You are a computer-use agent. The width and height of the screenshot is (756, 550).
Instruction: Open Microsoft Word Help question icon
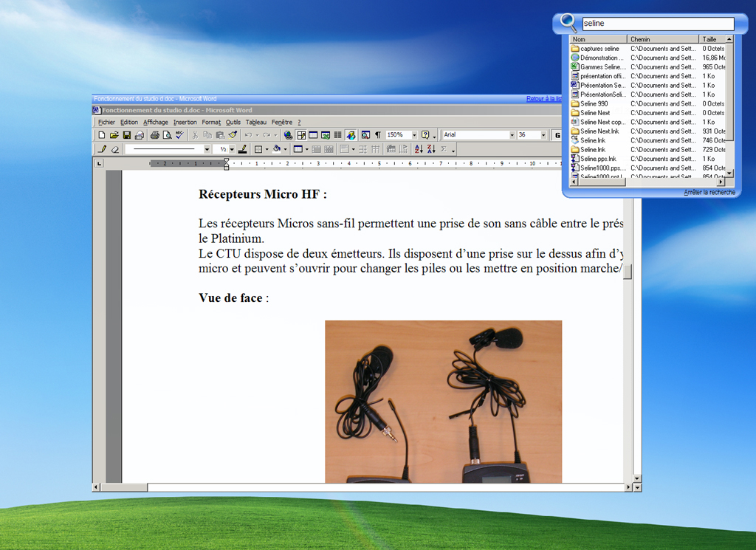(x=425, y=135)
